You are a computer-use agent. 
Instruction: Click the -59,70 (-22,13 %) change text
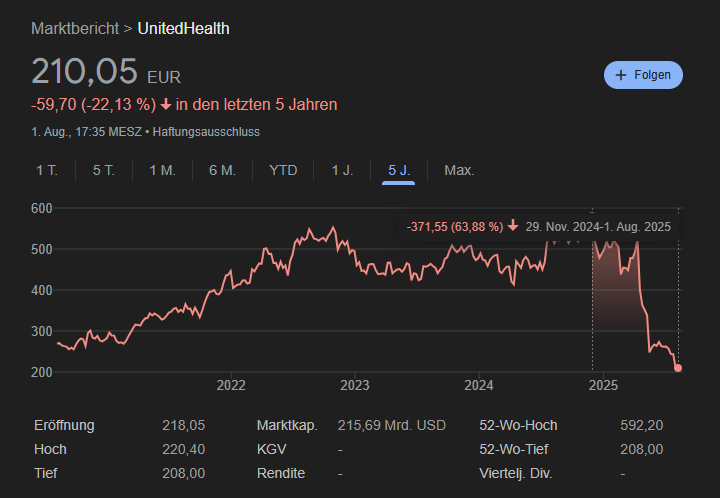[94, 105]
